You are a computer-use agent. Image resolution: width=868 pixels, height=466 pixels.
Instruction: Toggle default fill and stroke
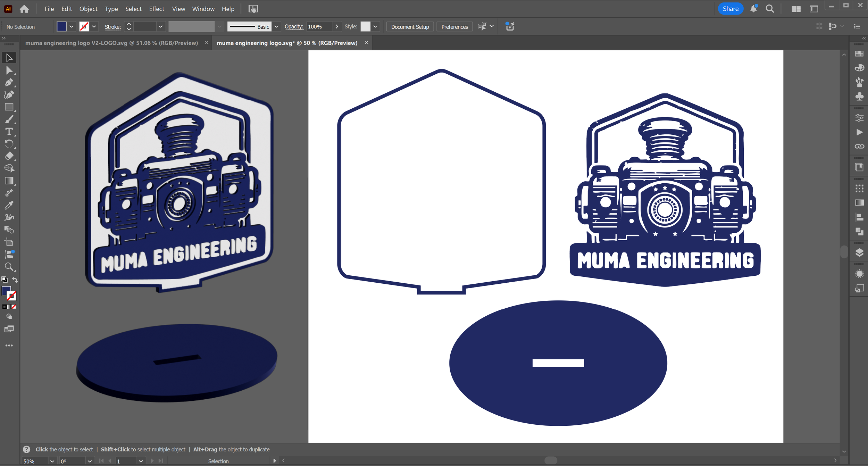pos(5,280)
